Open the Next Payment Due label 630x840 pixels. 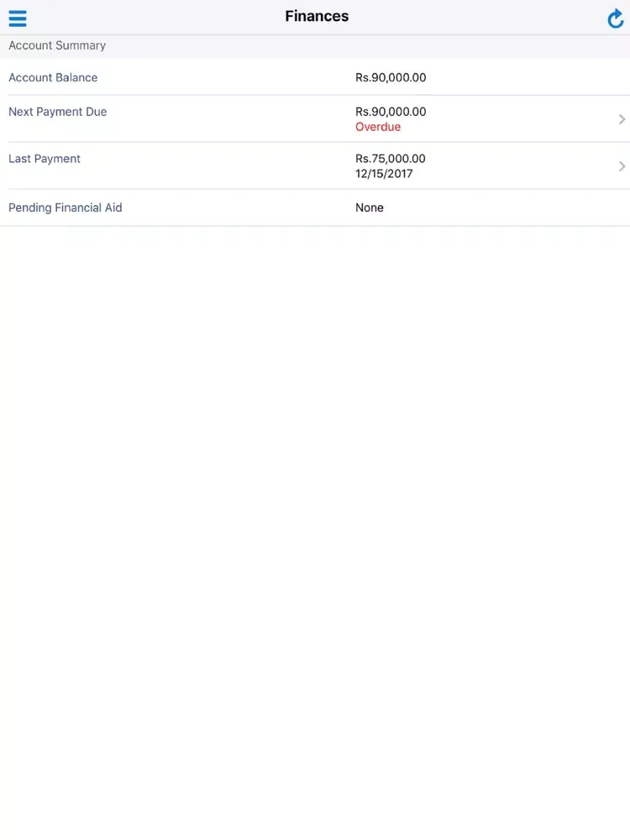coord(57,112)
